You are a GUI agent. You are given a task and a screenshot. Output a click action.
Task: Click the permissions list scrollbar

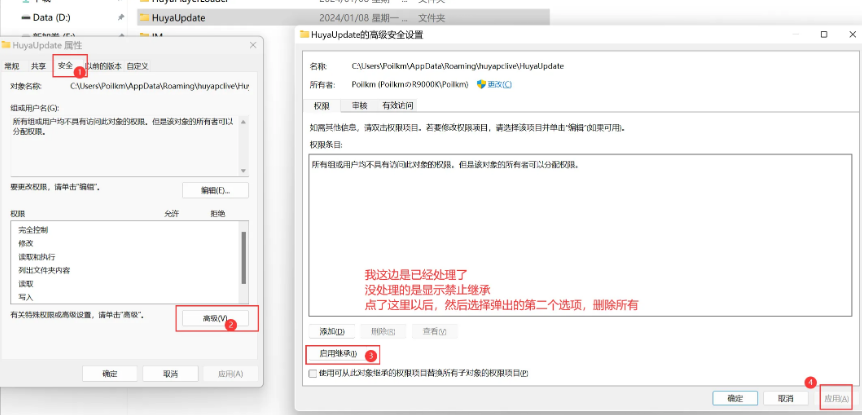(x=243, y=260)
